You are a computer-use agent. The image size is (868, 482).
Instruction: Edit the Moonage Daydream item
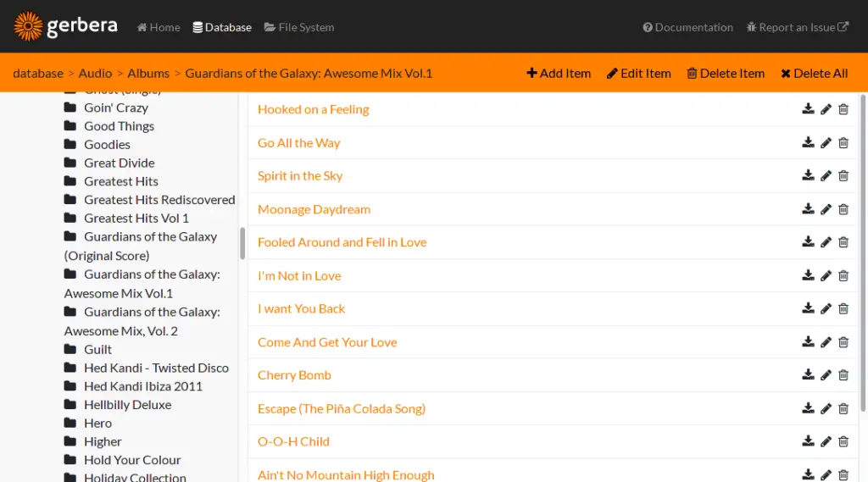click(826, 209)
